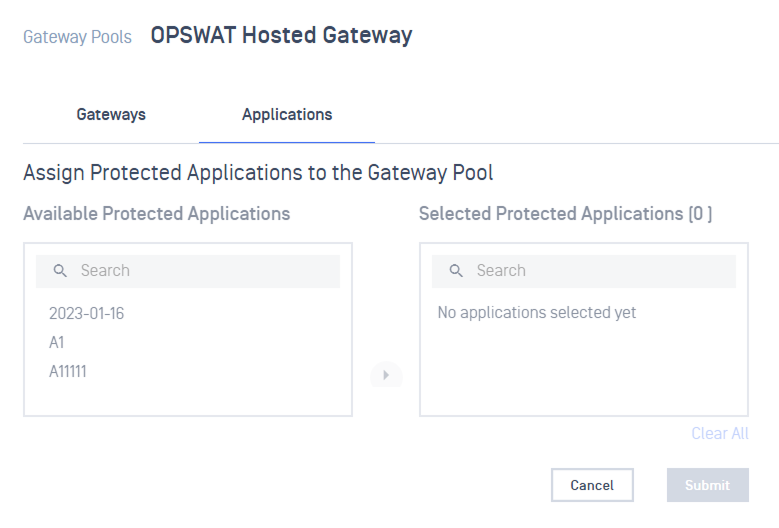Click the 'No applications selected yet' message
This screenshot has width=779, height=528.
coord(537,312)
